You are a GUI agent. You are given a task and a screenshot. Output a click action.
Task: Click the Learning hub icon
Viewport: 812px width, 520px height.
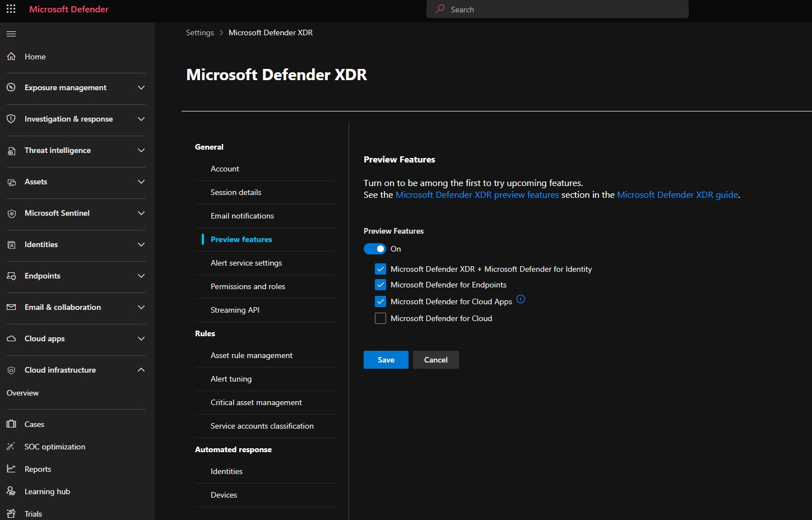11,491
